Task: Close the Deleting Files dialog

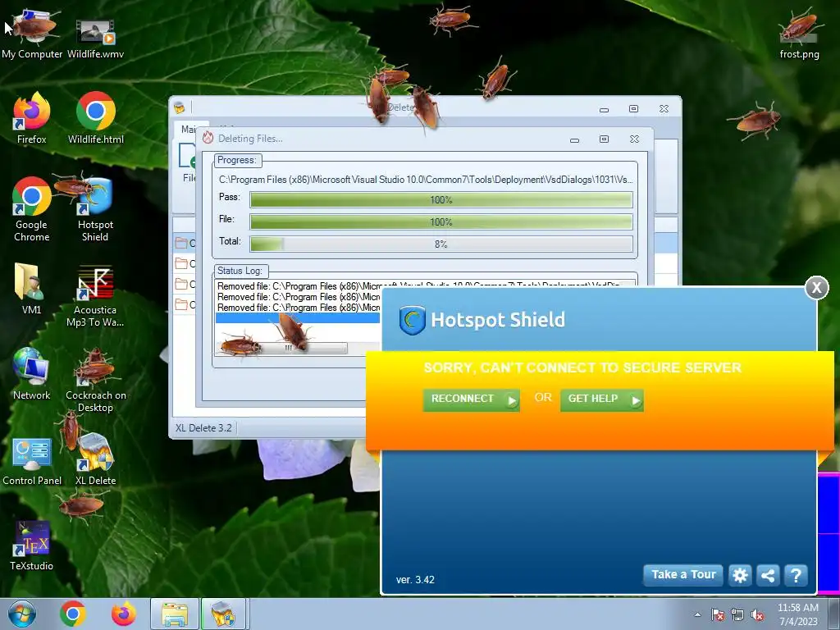Action: pos(634,139)
